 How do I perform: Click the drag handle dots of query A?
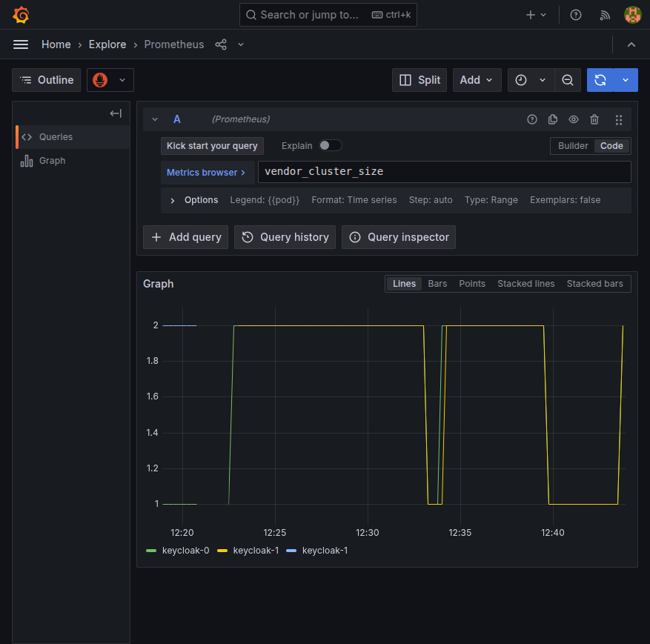tap(618, 120)
